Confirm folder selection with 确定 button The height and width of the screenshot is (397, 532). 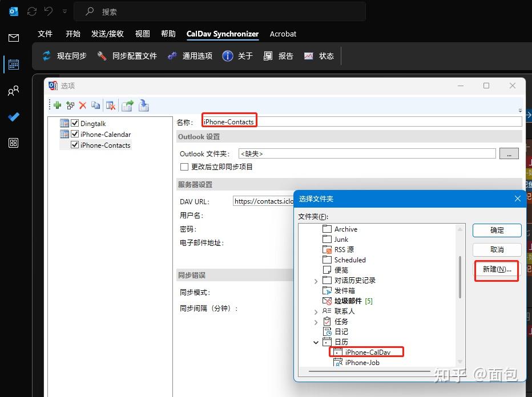(496, 230)
